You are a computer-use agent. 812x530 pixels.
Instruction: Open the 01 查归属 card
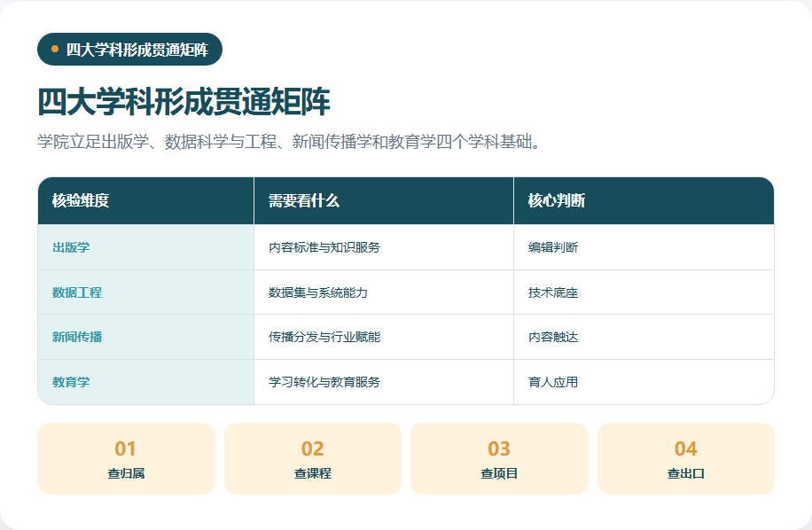[126, 458]
